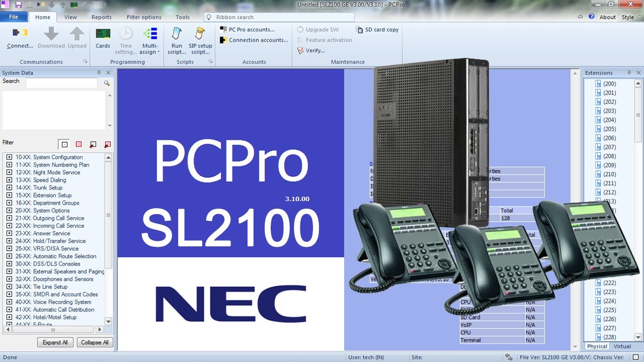Expand 20-XX: System Options
The height and width of the screenshot is (362, 644).
pos(9,211)
